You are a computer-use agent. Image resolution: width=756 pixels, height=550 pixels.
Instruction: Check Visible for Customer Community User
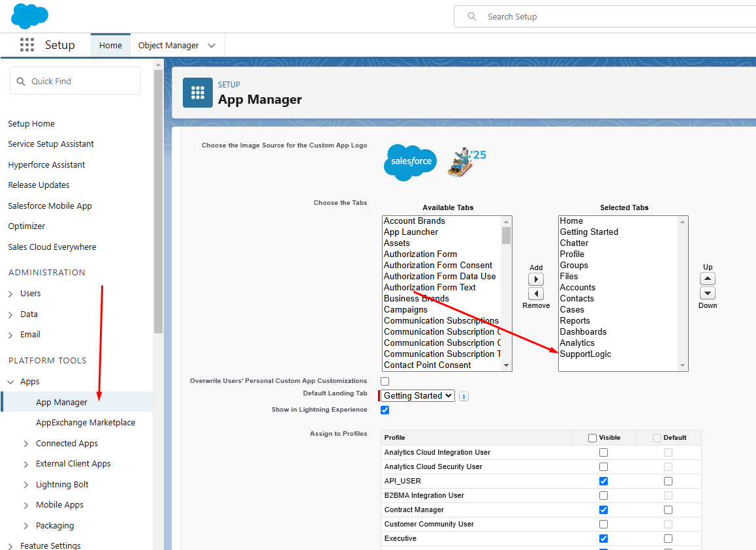(x=603, y=524)
